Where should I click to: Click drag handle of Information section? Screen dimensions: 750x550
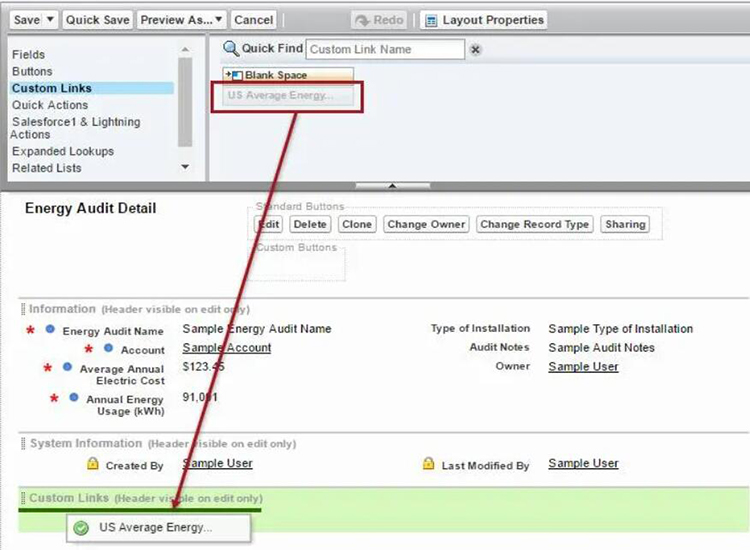coord(23,309)
